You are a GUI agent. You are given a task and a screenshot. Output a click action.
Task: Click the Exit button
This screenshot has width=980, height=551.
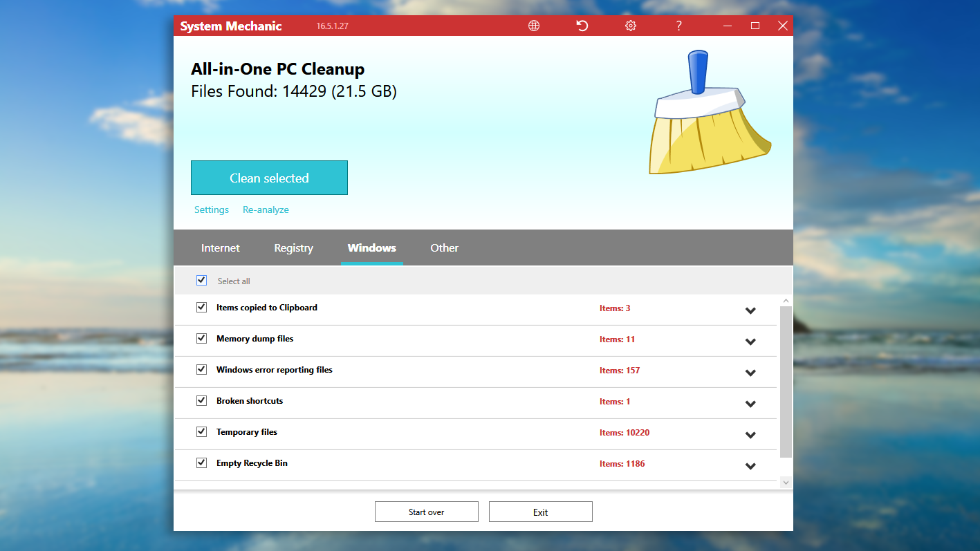[541, 512]
